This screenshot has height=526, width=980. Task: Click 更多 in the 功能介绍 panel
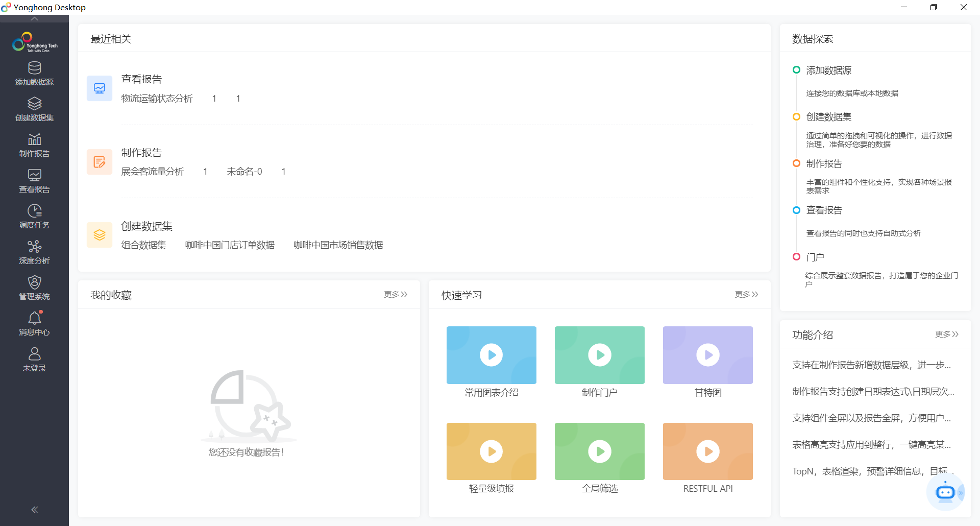click(947, 334)
